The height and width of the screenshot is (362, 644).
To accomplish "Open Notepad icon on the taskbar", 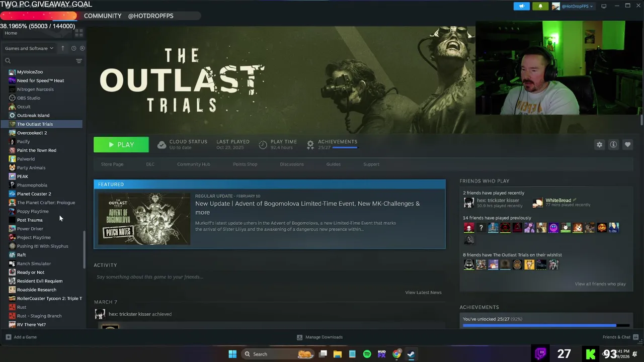I will 352,354.
